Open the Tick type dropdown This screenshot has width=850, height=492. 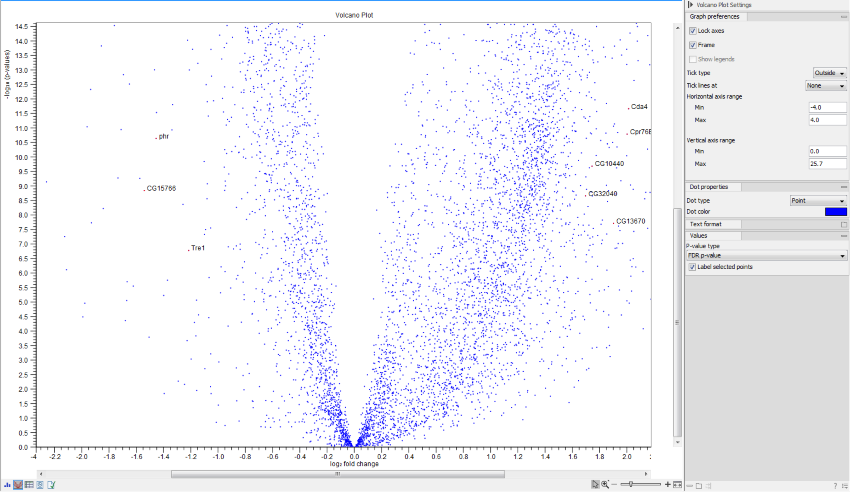coord(827,73)
